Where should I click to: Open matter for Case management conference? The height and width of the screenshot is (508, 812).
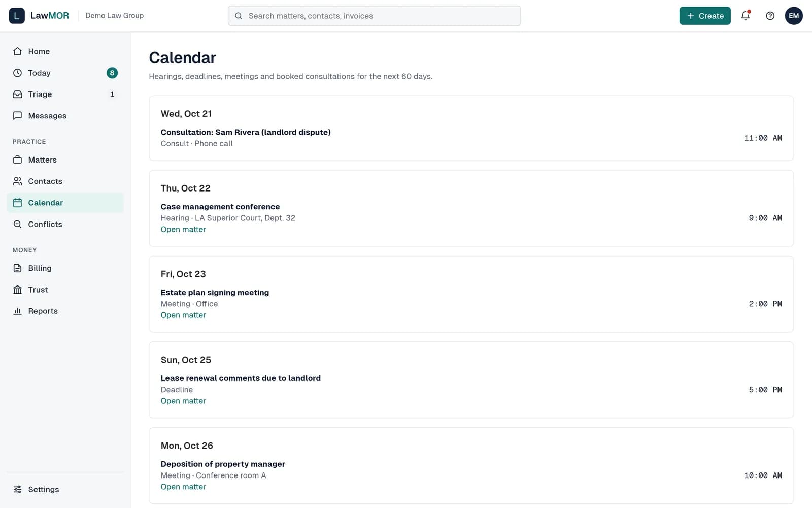coord(183,229)
